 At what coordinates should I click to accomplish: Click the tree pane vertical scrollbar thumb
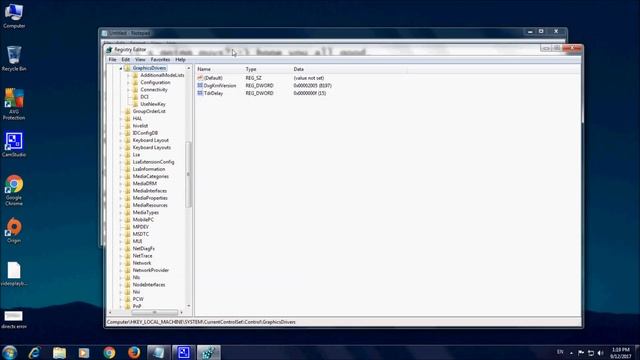[188, 175]
